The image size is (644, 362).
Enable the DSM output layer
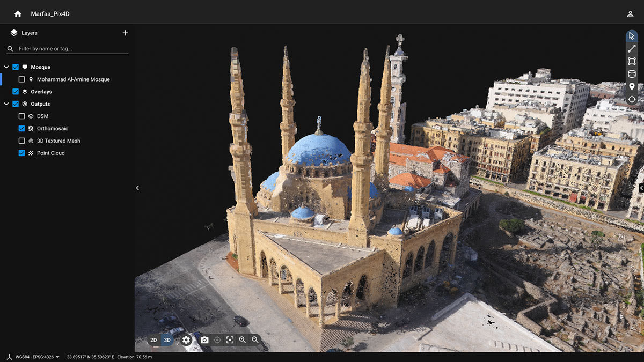pos(23,116)
